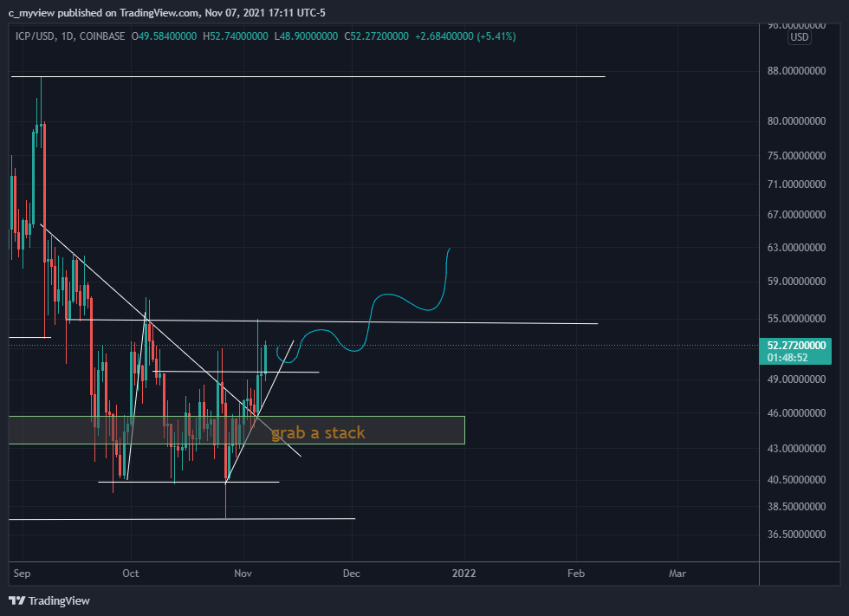Click the 80.00000000 price axis label
This screenshot has width=849, height=616.
[x=796, y=121]
